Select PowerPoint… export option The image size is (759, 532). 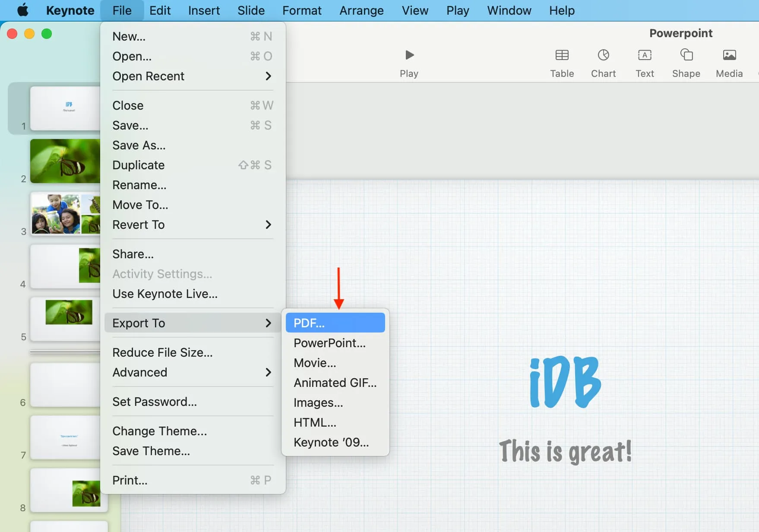pyautogui.click(x=329, y=343)
